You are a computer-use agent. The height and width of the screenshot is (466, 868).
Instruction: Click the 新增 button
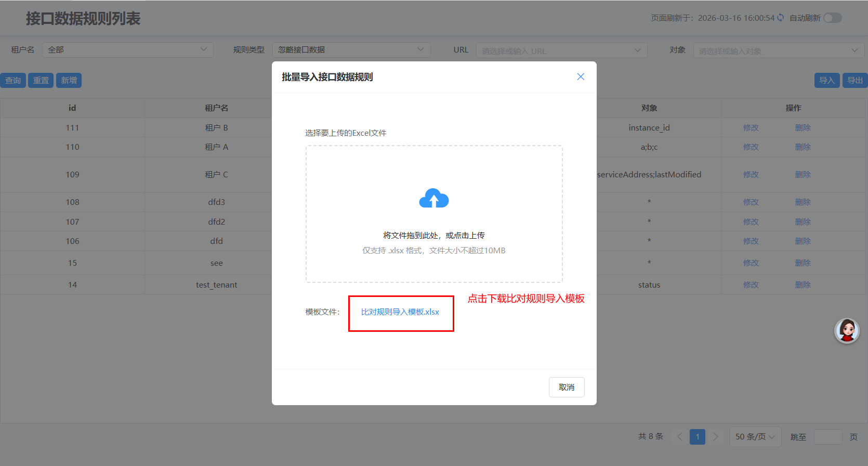[x=69, y=80]
